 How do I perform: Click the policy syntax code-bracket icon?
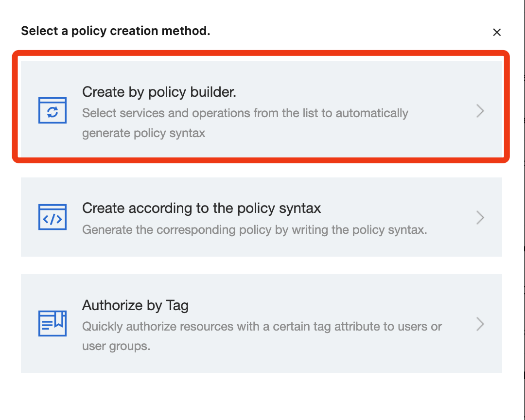[x=52, y=217]
